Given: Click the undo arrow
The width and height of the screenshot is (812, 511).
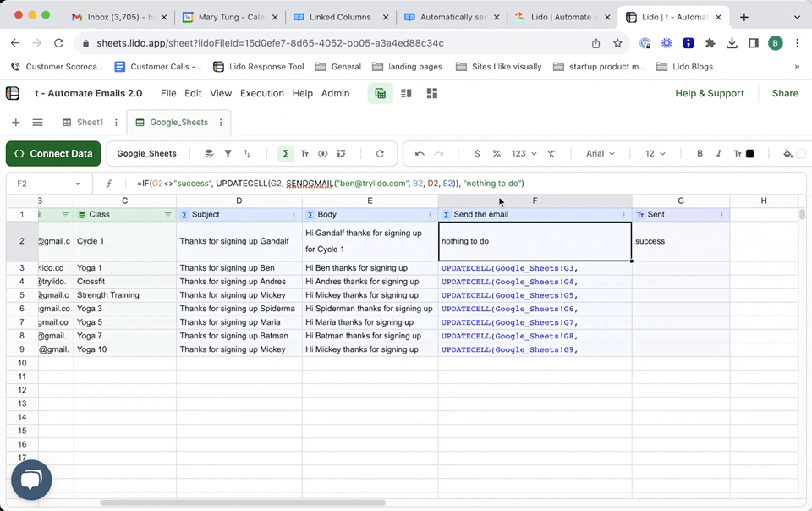Looking at the screenshot, I should (x=420, y=154).
